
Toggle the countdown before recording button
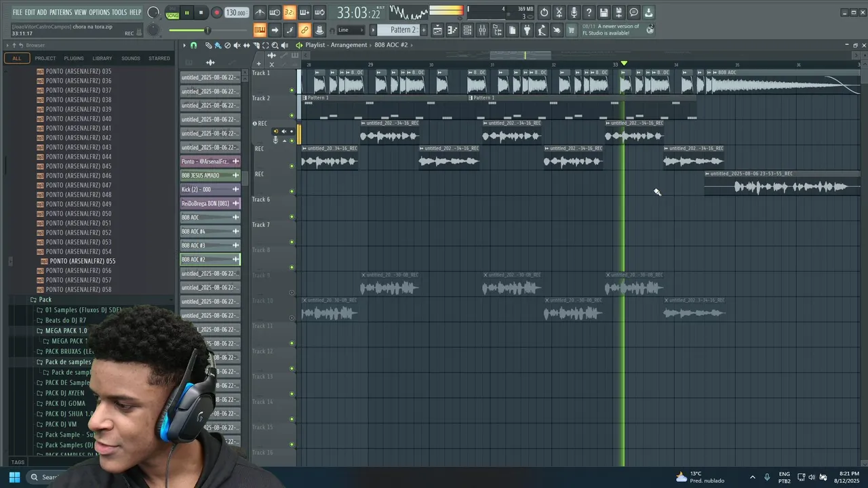click(x=290, y=12)
